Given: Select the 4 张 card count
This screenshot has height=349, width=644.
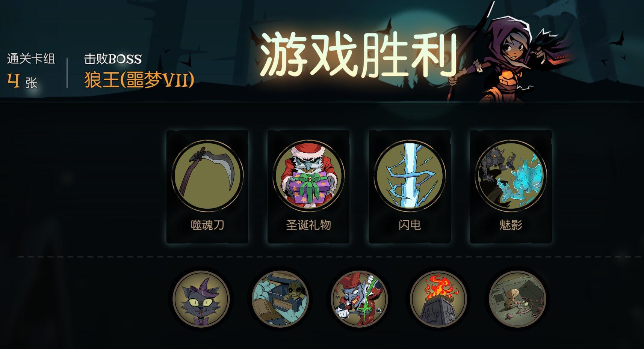Looking at the screenshot, I should point(23,81).
